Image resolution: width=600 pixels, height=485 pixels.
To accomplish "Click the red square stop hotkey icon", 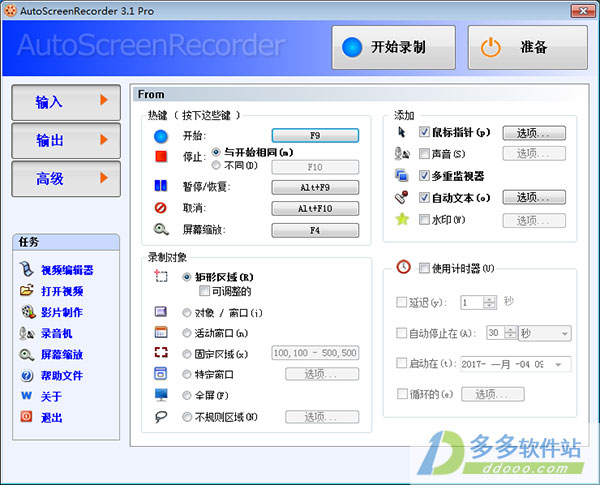I will click(x=161, y=156).
